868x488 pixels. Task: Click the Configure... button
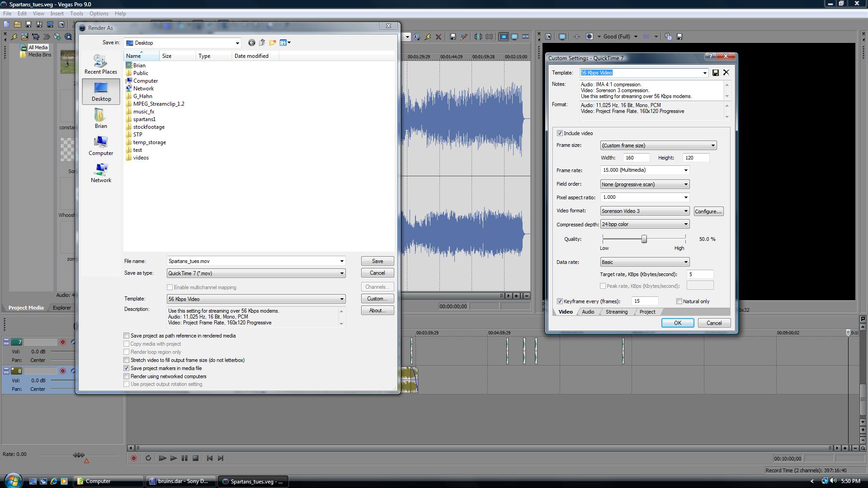[x=708, y=211]
